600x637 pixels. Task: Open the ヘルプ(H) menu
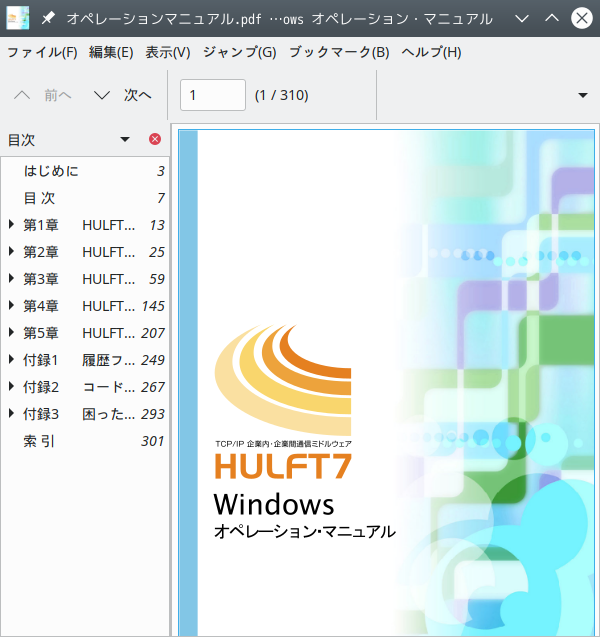tap(431, 52)
